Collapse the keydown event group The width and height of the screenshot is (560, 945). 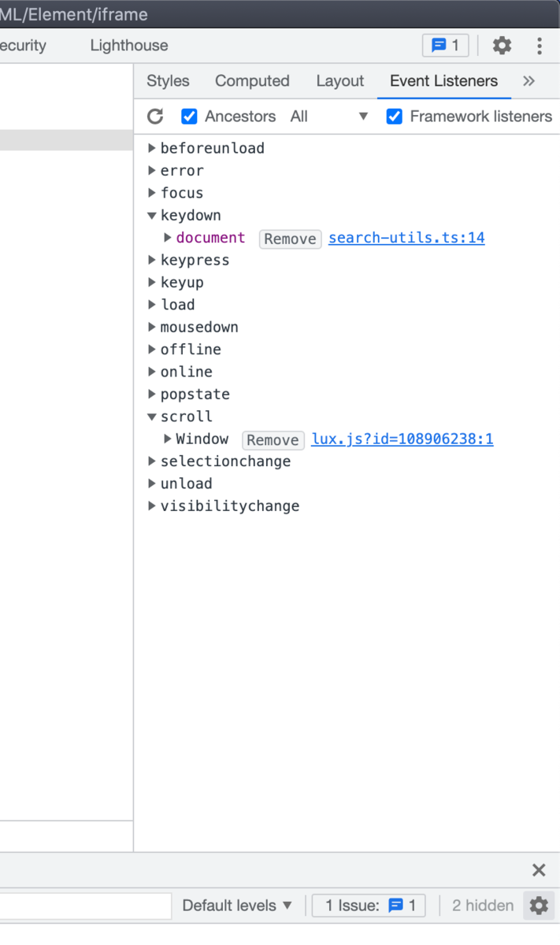click(x=152, y=216)
